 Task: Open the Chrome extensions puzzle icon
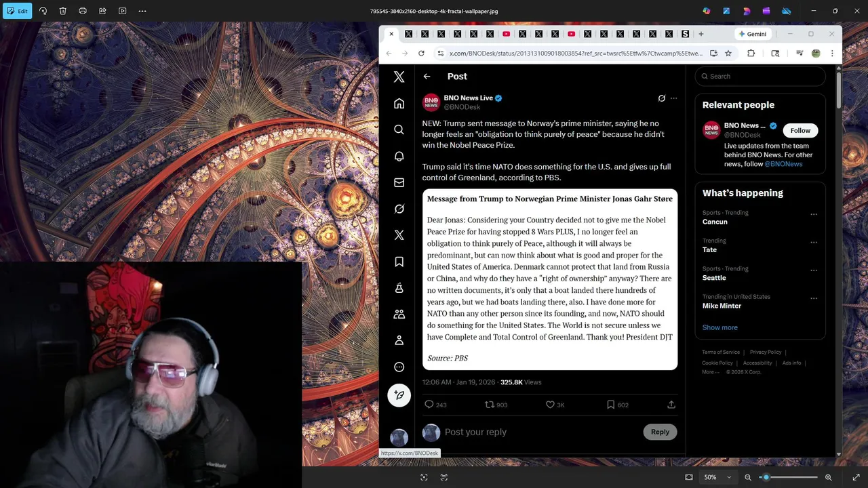[751, 53]
